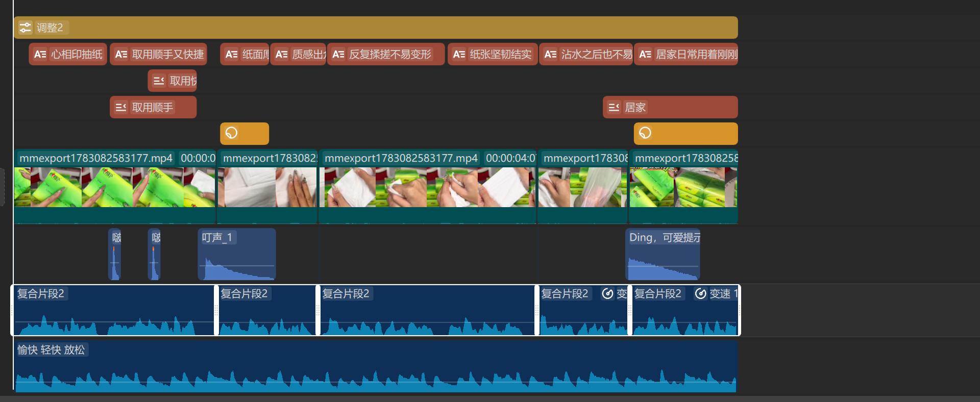Screen dimensions: 980x402
Task: Select the third mmexport1783082583177.mp4 video clip
Action: coord(428,186)
